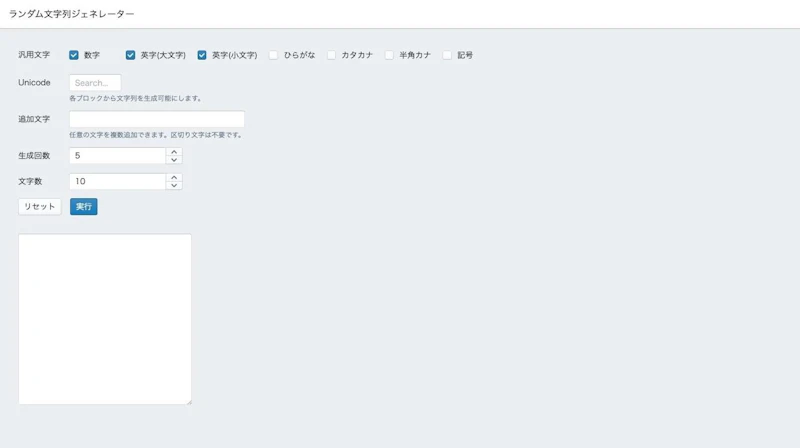The height and width of the screenshot is (448, 800).
Task: Enable the 半角カナ checkbox
Action: pos(389,55)
